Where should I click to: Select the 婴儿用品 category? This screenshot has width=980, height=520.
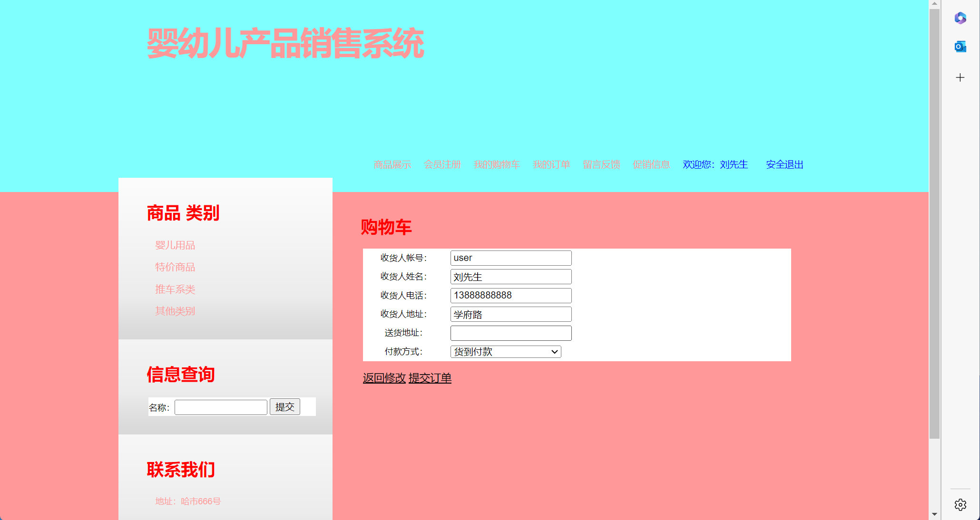tap(175, 245)
